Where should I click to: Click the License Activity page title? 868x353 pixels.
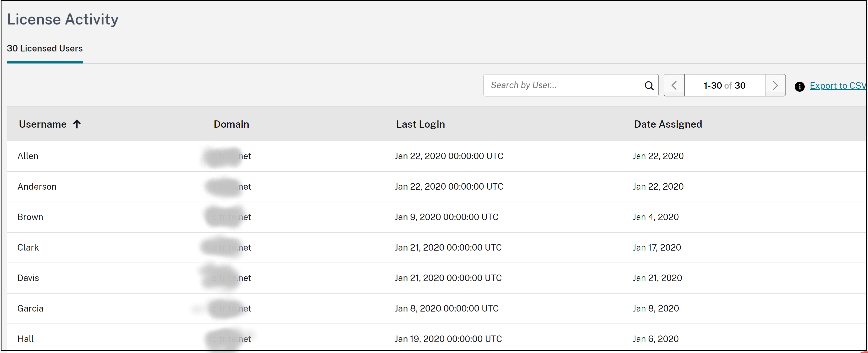click(63, 19)
